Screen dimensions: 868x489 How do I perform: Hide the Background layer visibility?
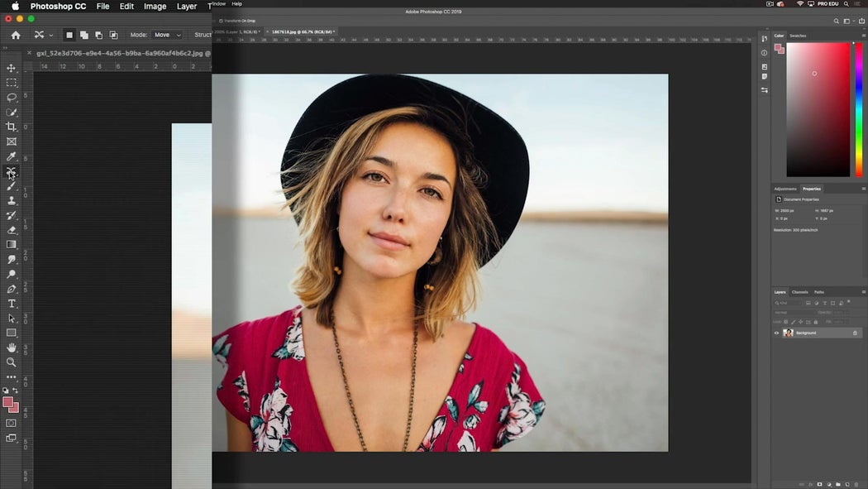pos(776,333)
